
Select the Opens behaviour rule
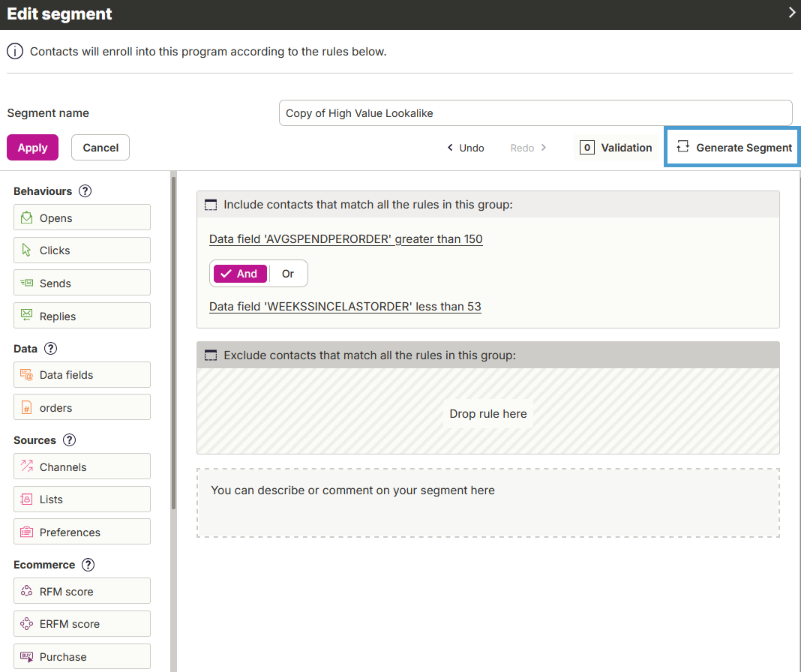[x=82, y=217]
